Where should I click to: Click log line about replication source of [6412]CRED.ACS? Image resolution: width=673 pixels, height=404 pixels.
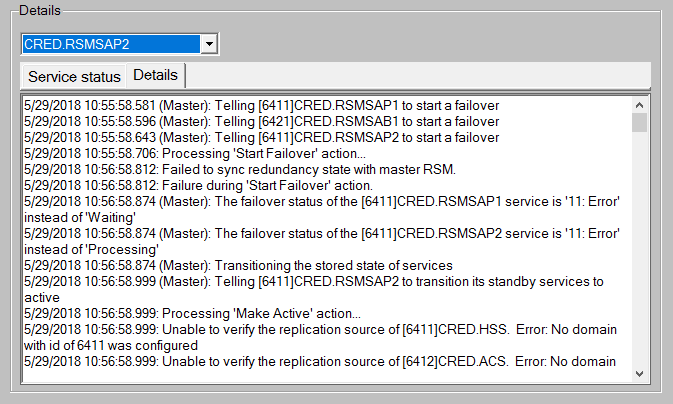[320, 361]
